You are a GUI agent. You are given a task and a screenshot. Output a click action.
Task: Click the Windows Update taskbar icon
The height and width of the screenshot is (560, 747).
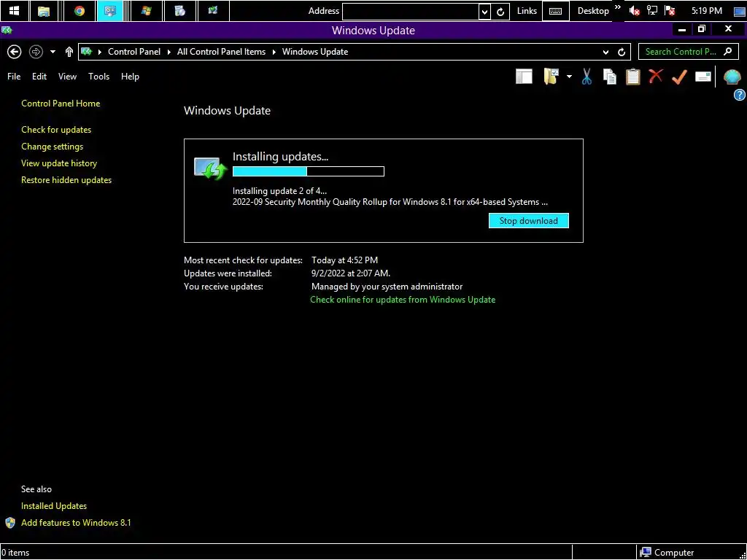coord(213,10)
